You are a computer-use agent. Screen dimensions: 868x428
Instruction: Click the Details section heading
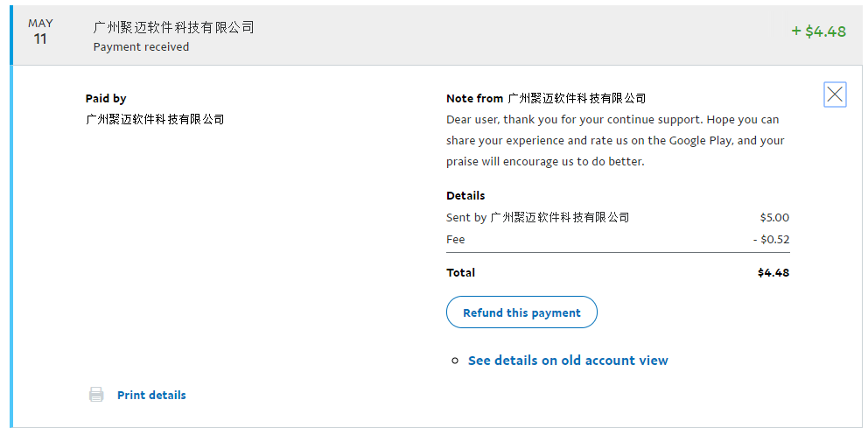[465, 195]
